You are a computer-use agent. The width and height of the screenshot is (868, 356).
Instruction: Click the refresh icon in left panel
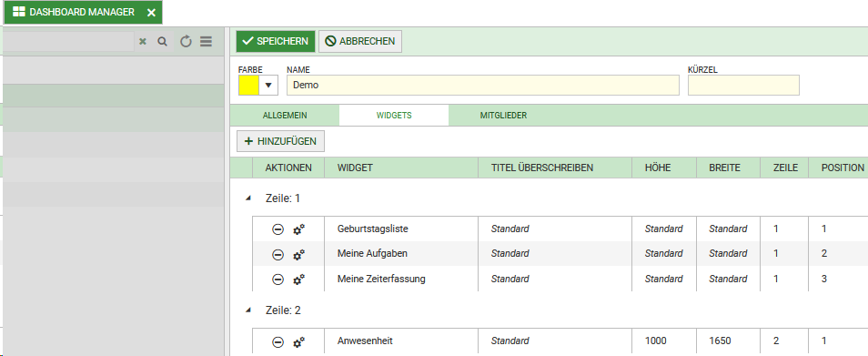click(x=186, y=42)
